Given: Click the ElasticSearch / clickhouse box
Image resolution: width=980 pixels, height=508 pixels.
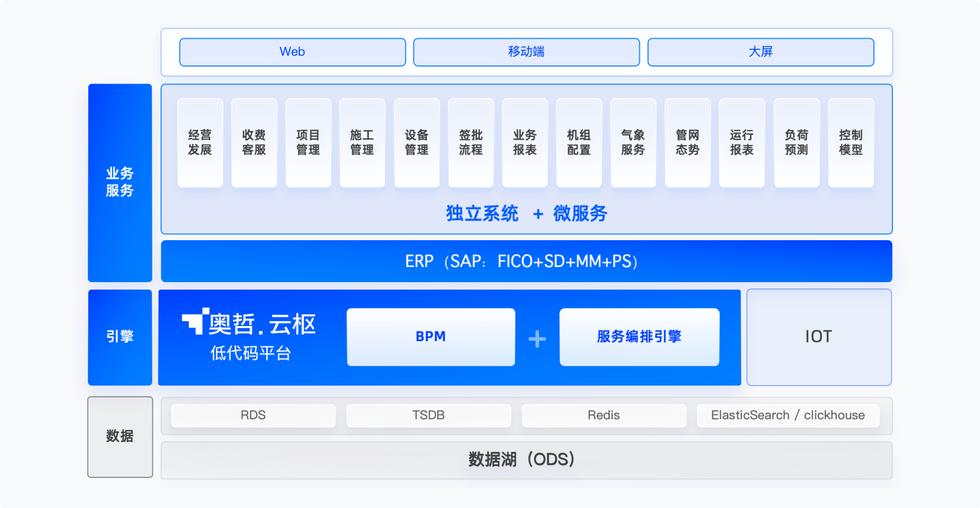Looking at the screenshot, I should click(x=788, y=415).
